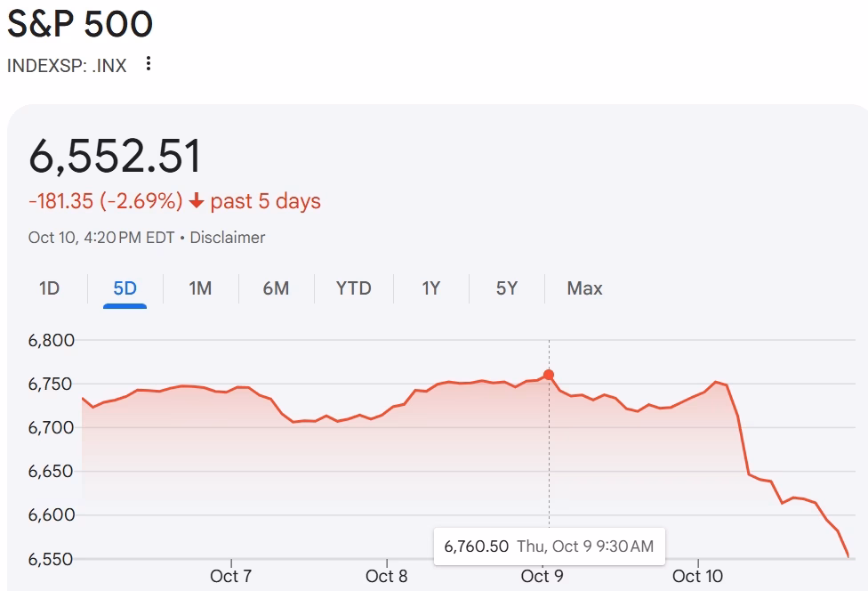The height and width of the screenshot is (591, 868).
Task: Show the Max time range
Action: pyautogui.click(x=584, y=288)
